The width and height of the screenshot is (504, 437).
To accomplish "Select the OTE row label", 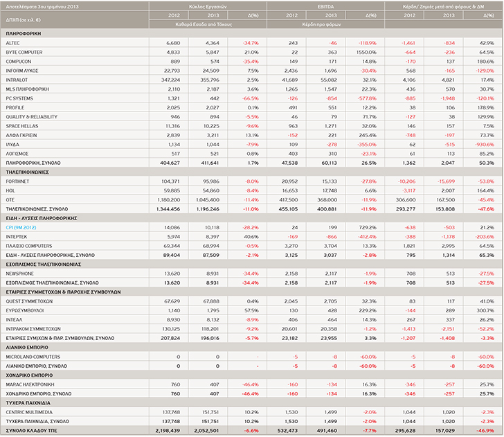I will pos(10,199).
